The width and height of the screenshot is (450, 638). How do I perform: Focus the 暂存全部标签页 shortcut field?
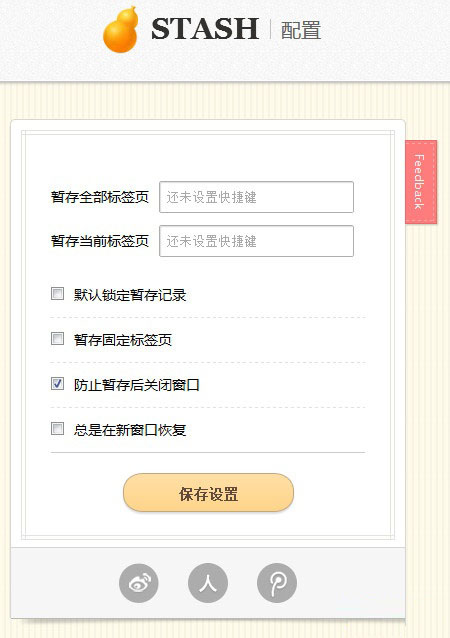point(256,197)
